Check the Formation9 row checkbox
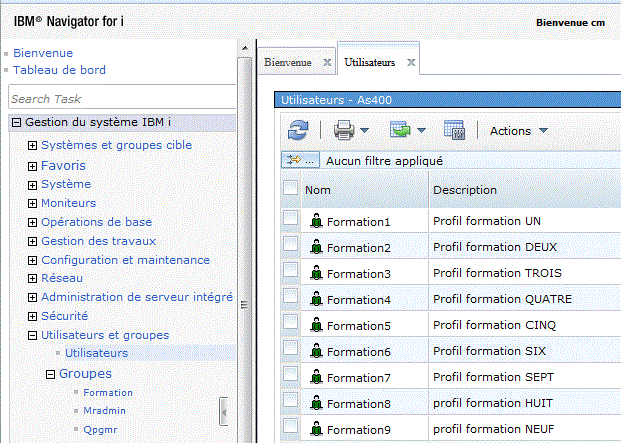This screenshot has width=621, height=443. [290, 426]
